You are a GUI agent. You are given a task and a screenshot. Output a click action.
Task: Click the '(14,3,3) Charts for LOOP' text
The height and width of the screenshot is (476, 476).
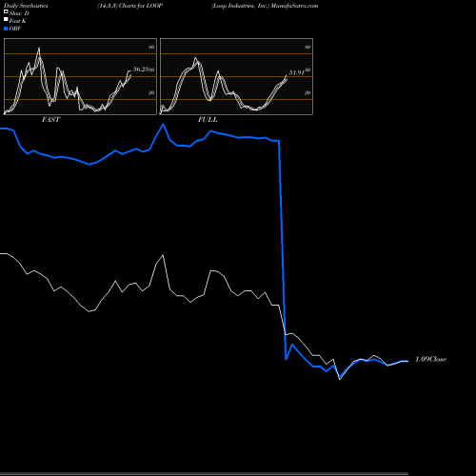[x=130, y=6]
